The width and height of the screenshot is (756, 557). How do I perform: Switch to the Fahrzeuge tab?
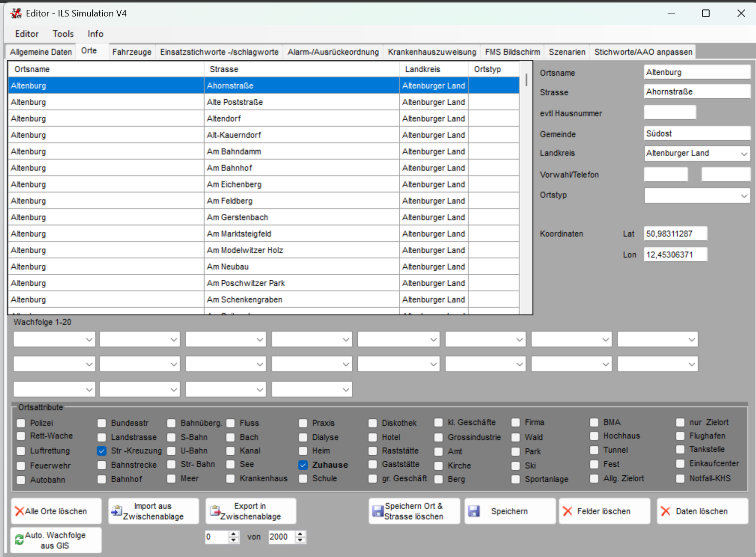coord(131,51)
